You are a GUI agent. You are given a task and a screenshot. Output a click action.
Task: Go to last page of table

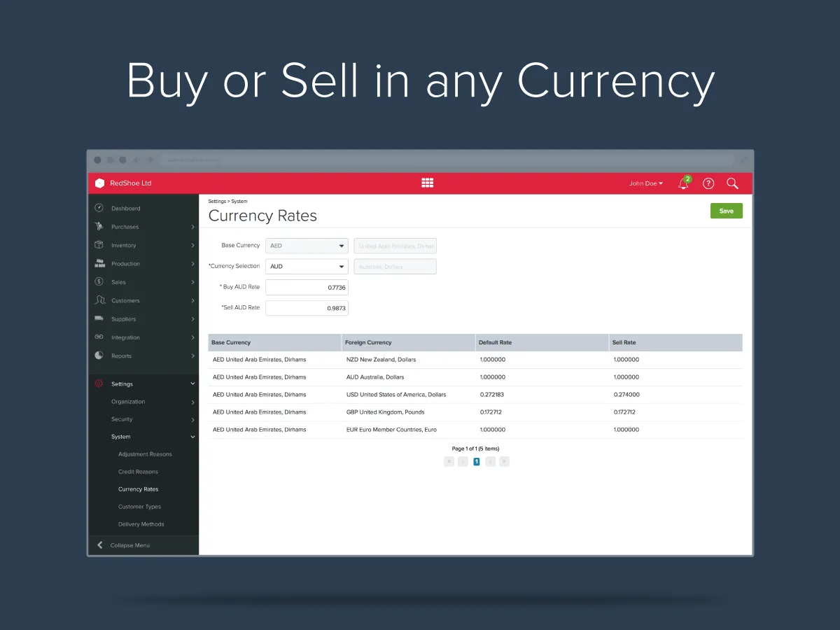coord(504,461)
